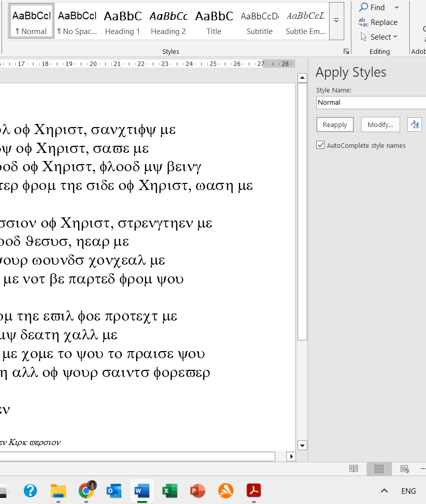
Task: Toggle AutoComplete style names checkbox
Action: point(320,145)
